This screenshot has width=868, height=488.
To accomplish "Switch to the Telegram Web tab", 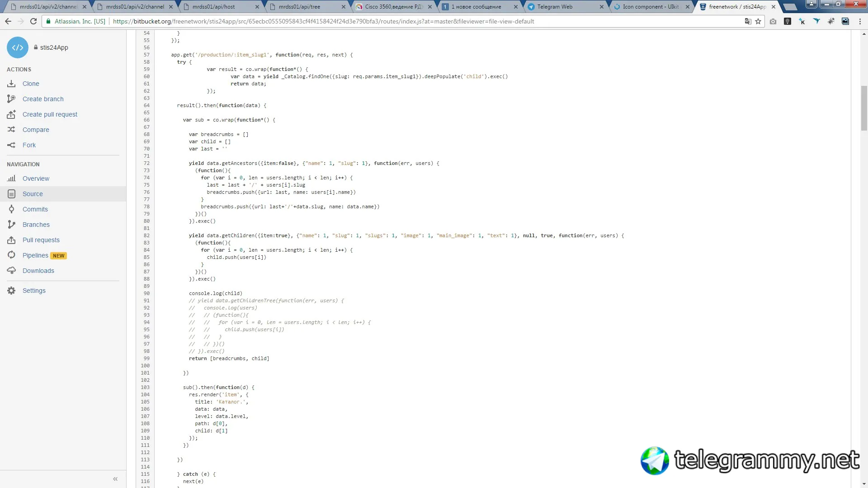I will [555, 7].
